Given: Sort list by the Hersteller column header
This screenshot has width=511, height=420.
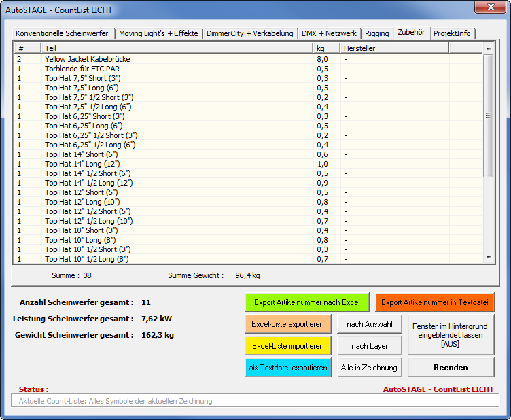Looking at the screenshot, I should click(394, 48).
